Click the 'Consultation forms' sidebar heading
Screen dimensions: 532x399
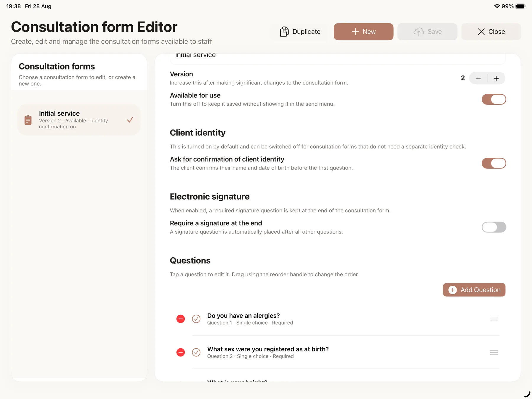57,67
